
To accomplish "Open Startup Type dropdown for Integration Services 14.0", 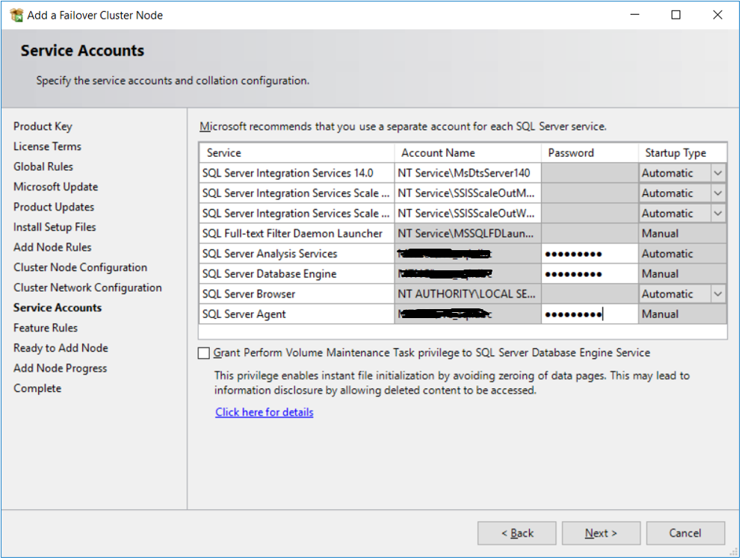I will pos(718,173).
